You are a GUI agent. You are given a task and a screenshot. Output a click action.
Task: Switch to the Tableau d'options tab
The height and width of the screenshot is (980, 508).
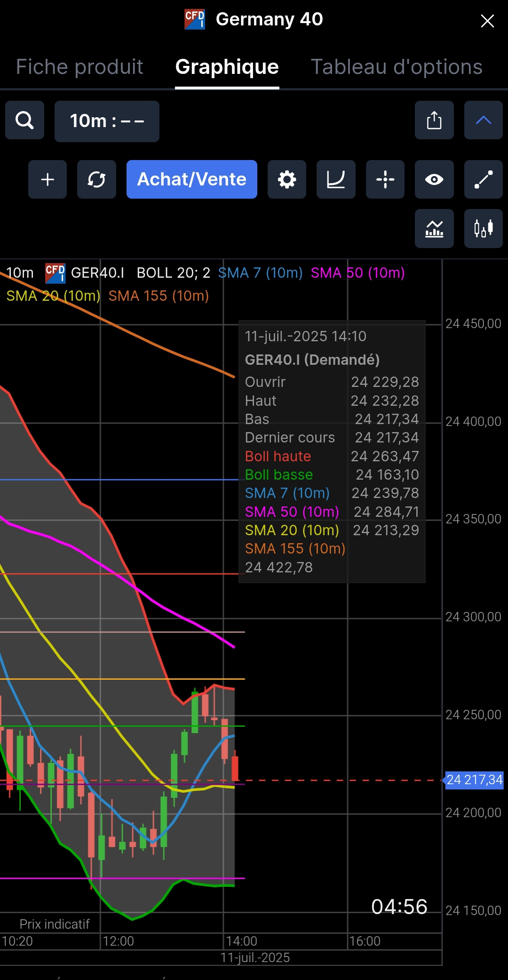tap(397, 67)
